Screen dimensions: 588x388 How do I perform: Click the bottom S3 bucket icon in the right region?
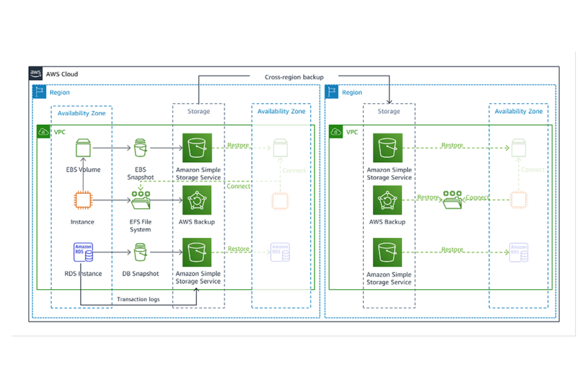coord(387,252)
